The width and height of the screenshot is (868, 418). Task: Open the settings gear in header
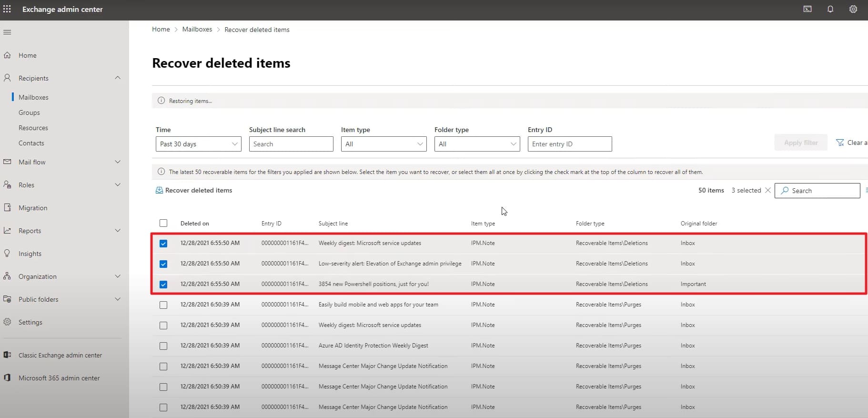pos(853,9)
